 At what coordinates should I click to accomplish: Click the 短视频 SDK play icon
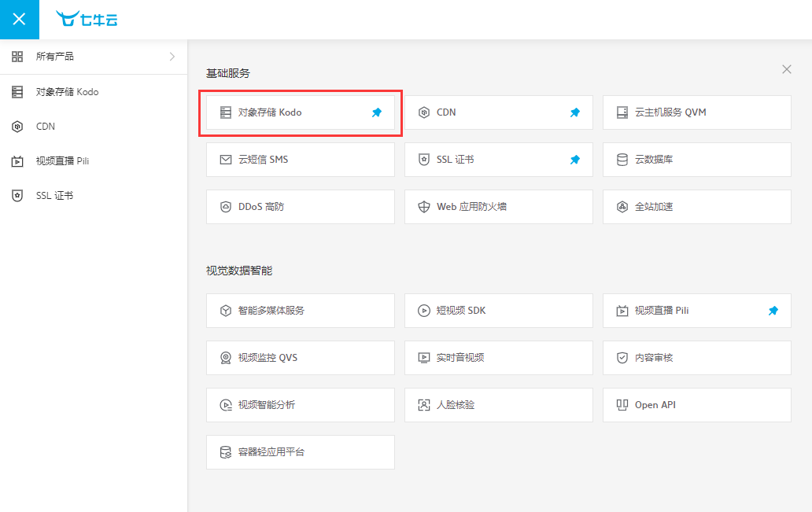point(424,311)
